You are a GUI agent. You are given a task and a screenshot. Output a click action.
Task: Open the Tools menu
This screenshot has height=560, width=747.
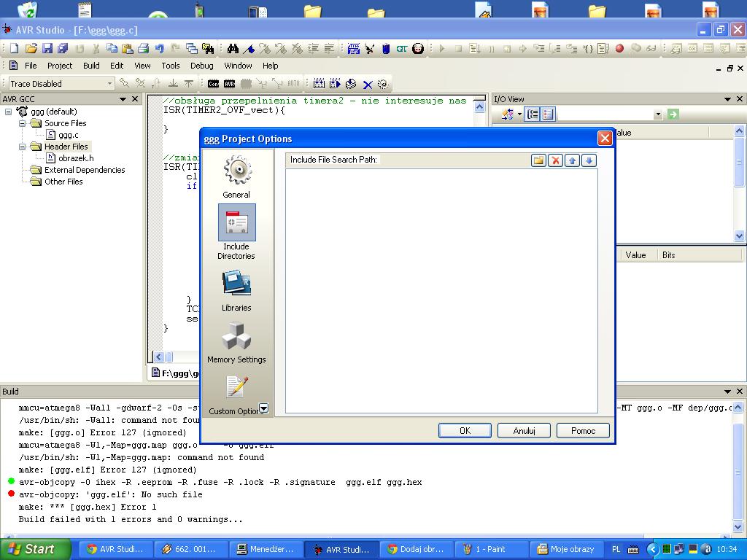pos(170,66)
